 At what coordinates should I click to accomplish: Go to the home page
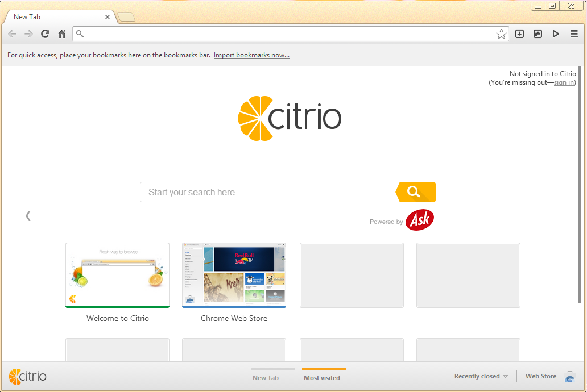pyautogui.click(x=62, y=34)
